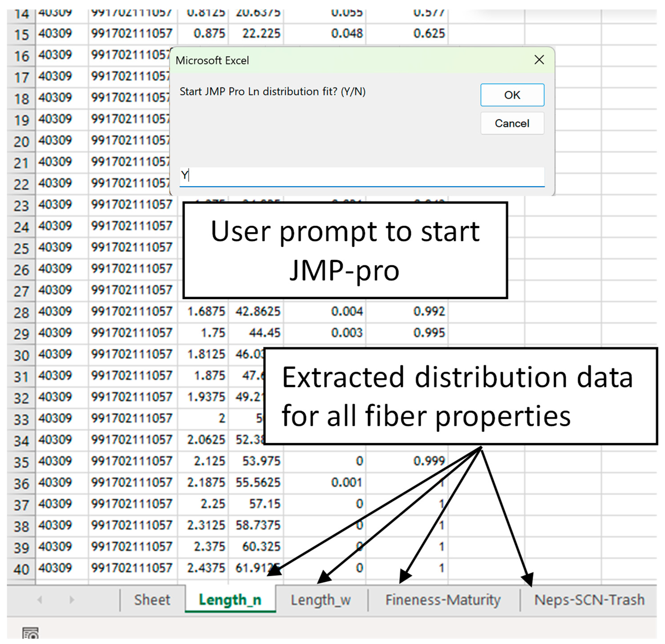Select row header 40
Viewport: 665px width, 644px height.
click(21, 569)
